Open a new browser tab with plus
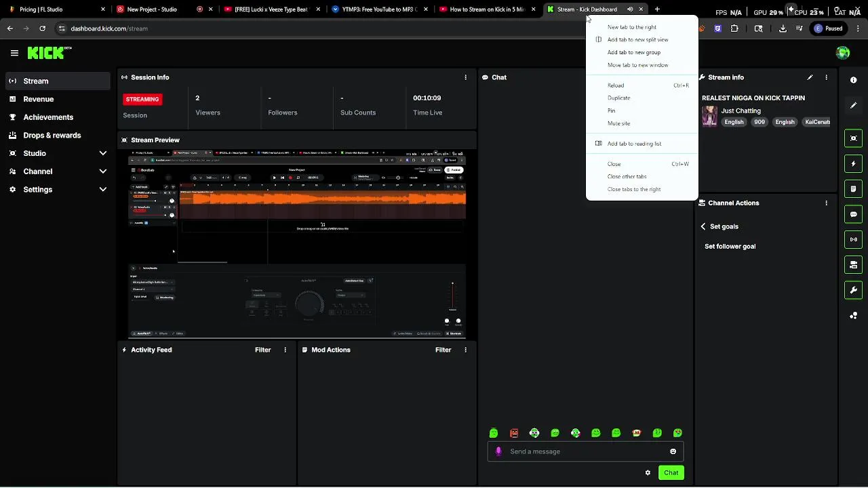 [657, 9]
